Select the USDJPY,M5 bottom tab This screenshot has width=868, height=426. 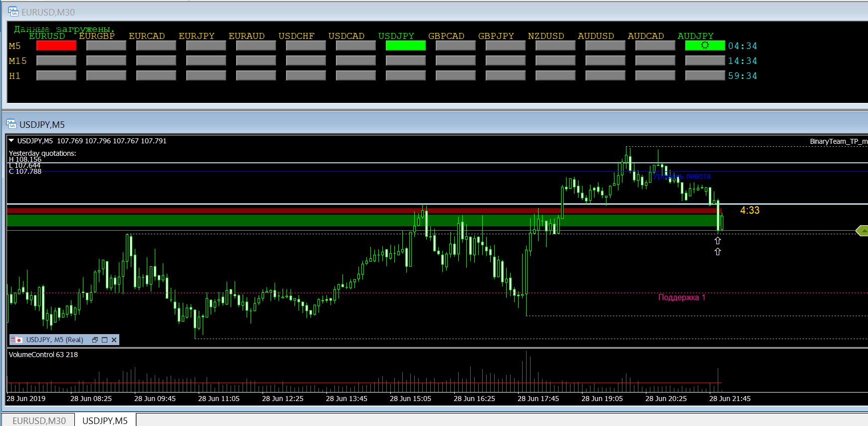pos(105,421)
